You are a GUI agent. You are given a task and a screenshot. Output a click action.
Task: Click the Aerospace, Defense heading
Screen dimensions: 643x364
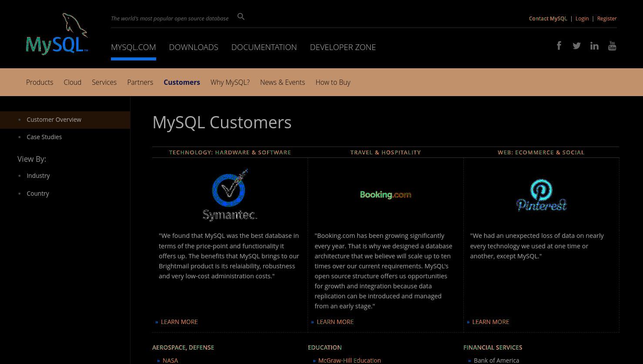[183, 347]
